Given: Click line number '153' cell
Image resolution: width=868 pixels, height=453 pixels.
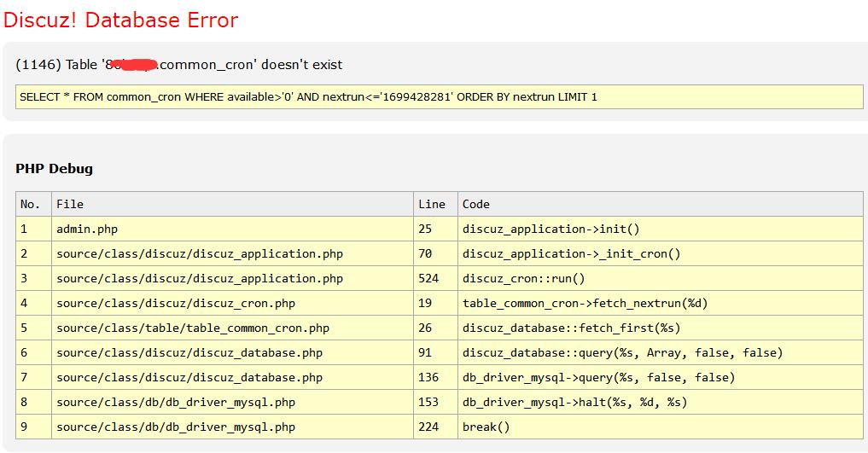Looking at the screenshot, I should click(x=435, y=402).
